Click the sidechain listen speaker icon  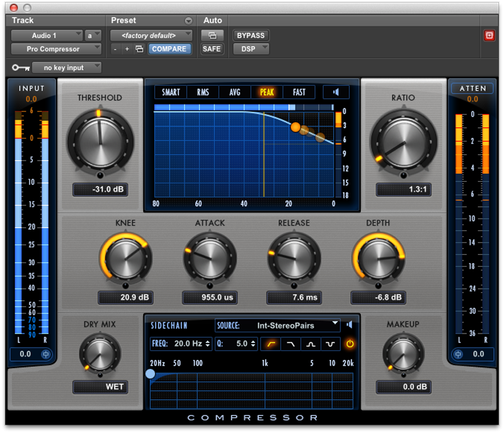[x=349, y=325]
